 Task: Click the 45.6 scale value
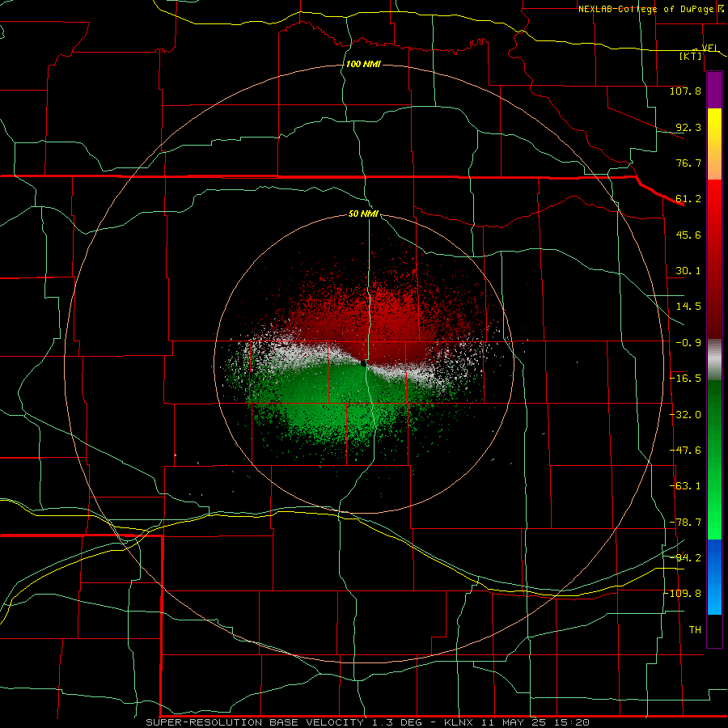coord(688,235)
